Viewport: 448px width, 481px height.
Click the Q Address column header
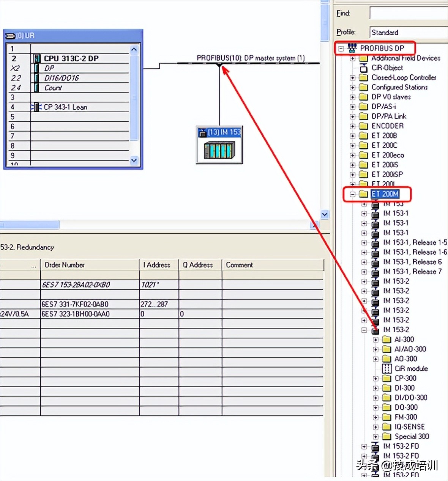coord(200,265)
